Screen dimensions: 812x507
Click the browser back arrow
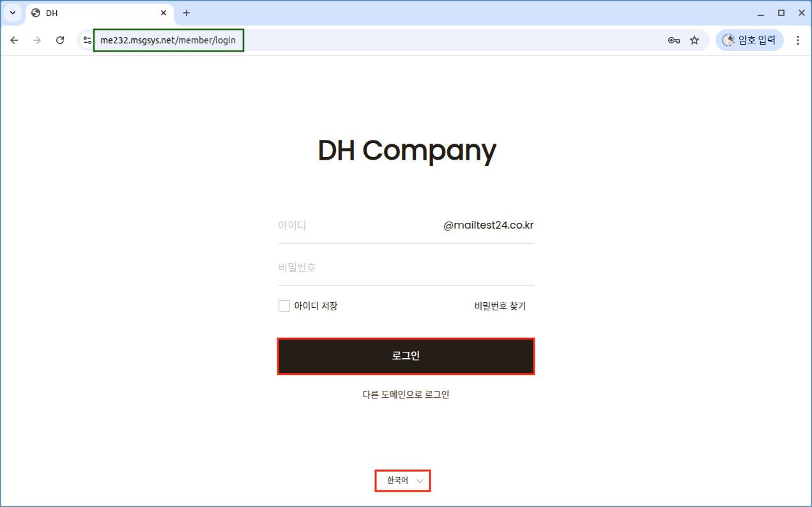click(x=14, y=40)
